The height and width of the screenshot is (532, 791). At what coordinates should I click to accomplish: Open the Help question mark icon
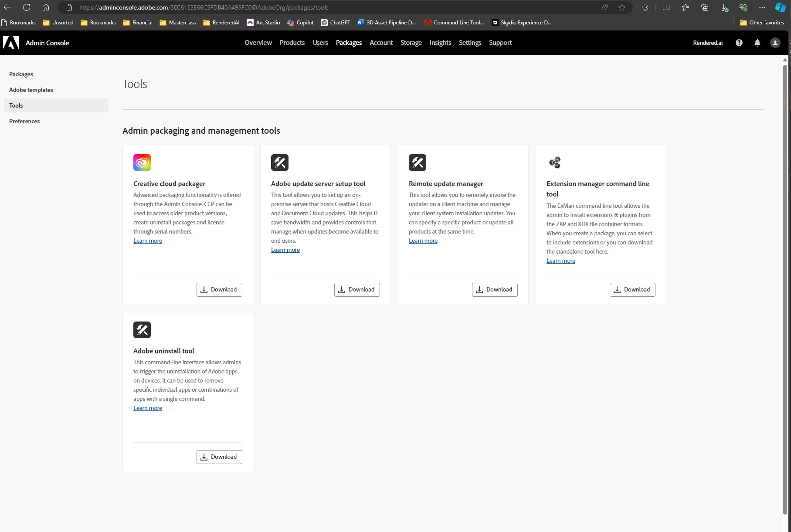pos(739,43)
